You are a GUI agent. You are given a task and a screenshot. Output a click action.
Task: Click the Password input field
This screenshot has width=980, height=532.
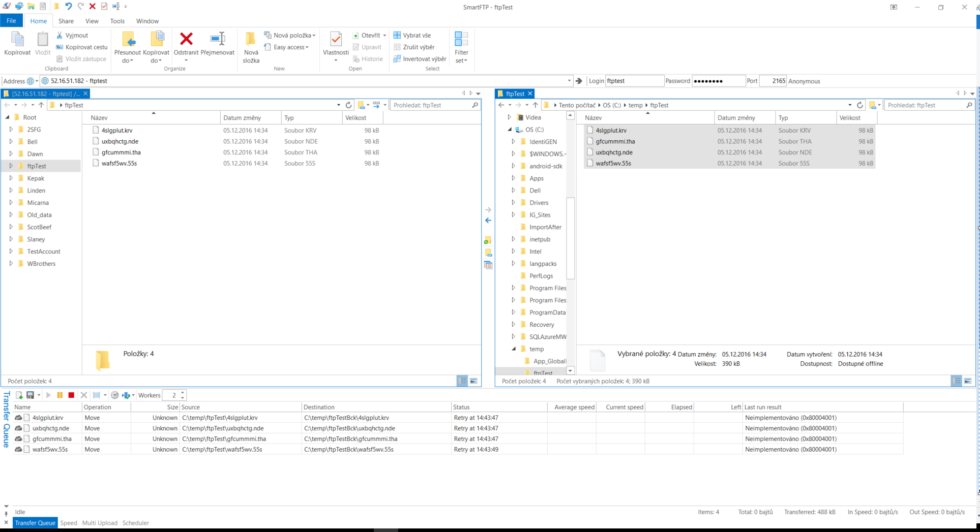point(718,81)
